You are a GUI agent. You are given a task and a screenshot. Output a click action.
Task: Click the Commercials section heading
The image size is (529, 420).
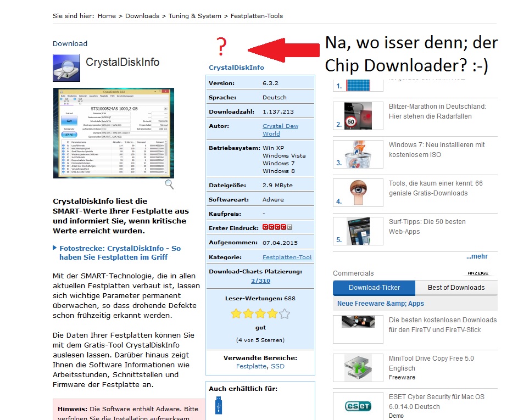[x=353, y=273]
